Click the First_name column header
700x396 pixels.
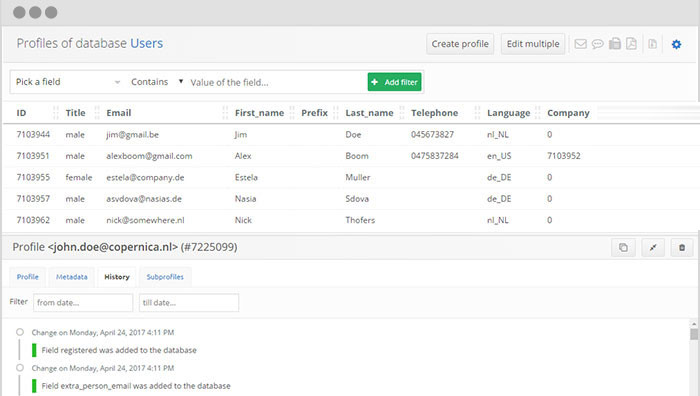pos(259,113)
